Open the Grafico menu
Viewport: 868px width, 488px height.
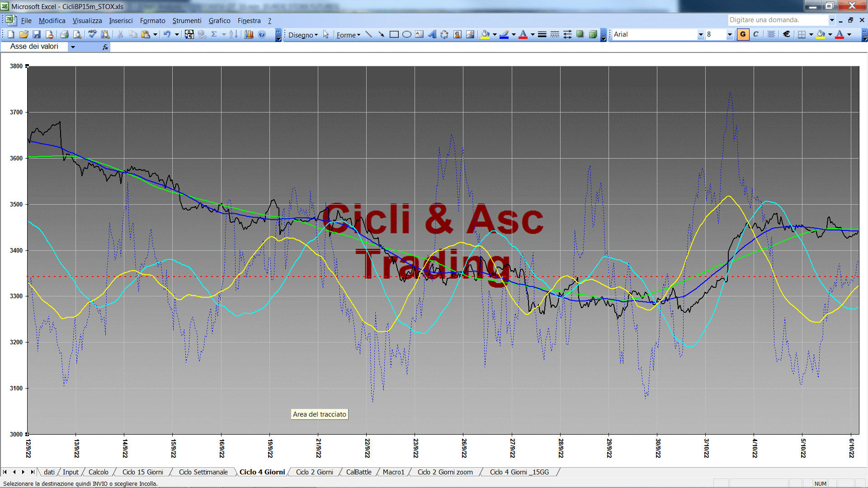(219, 21)
